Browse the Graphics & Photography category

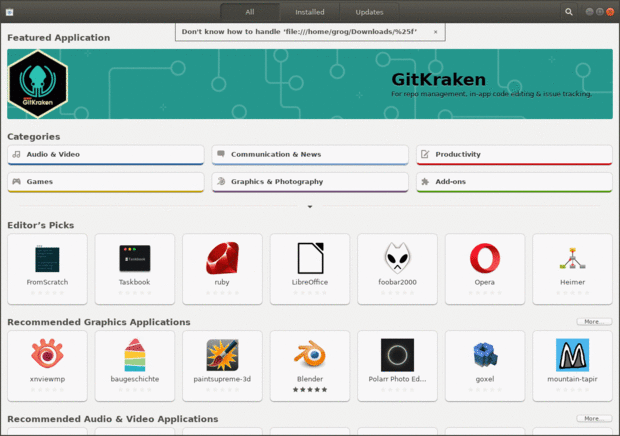click(310, 182)
